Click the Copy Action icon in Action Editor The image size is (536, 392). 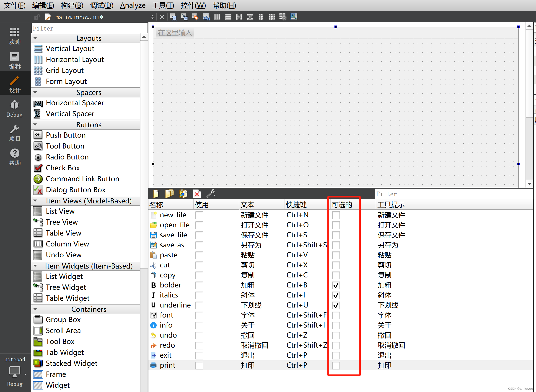point(169,193)
